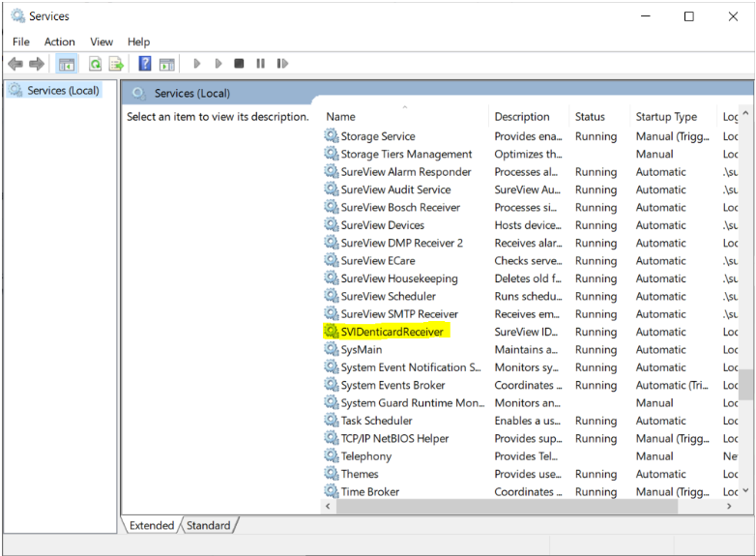Image resolution: width=756 pixels, height=556 pixels.
Task: Click the Start Service play icon
Action: [196, 64]
